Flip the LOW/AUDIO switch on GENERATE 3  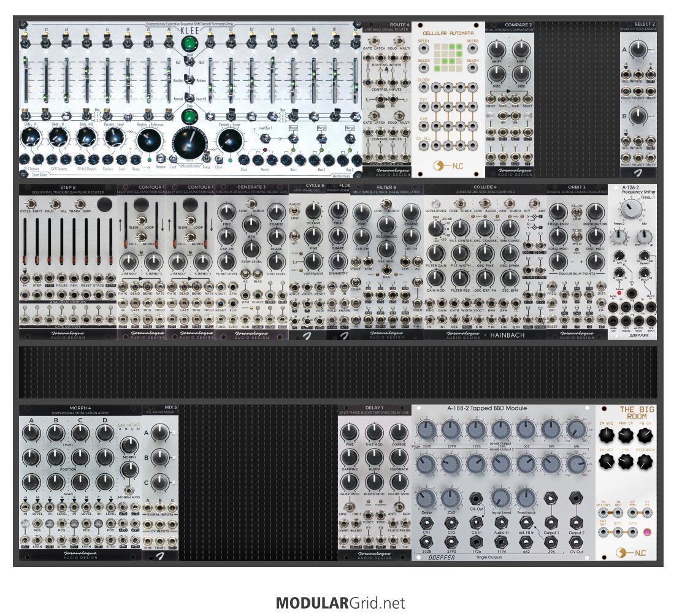pyautogui.click(x=251, y=204)
